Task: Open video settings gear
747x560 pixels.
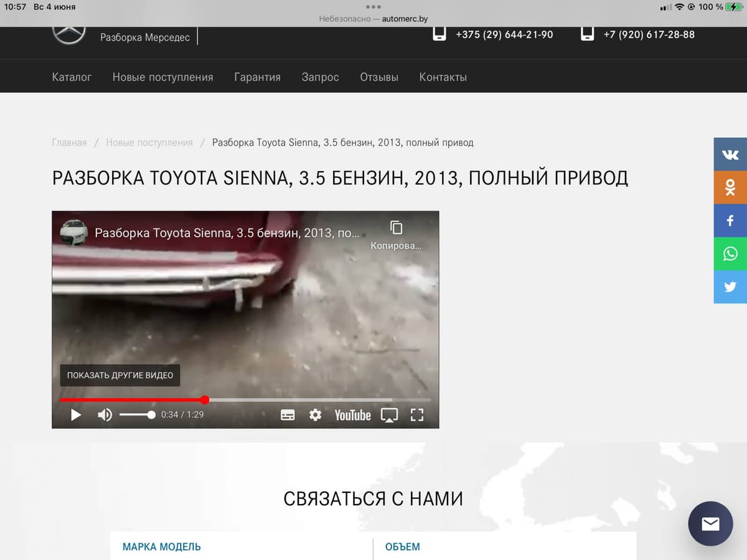Action: [x=316, y=415]
